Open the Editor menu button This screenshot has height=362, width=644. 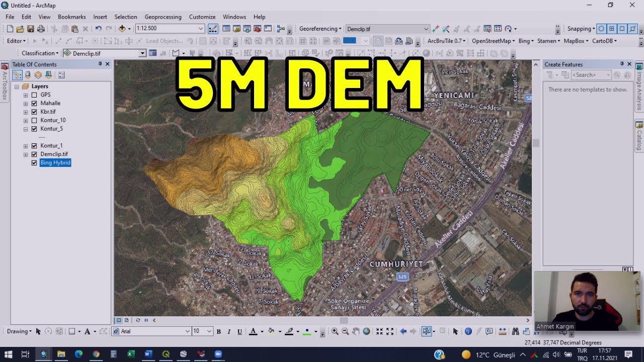pos(16,41)
